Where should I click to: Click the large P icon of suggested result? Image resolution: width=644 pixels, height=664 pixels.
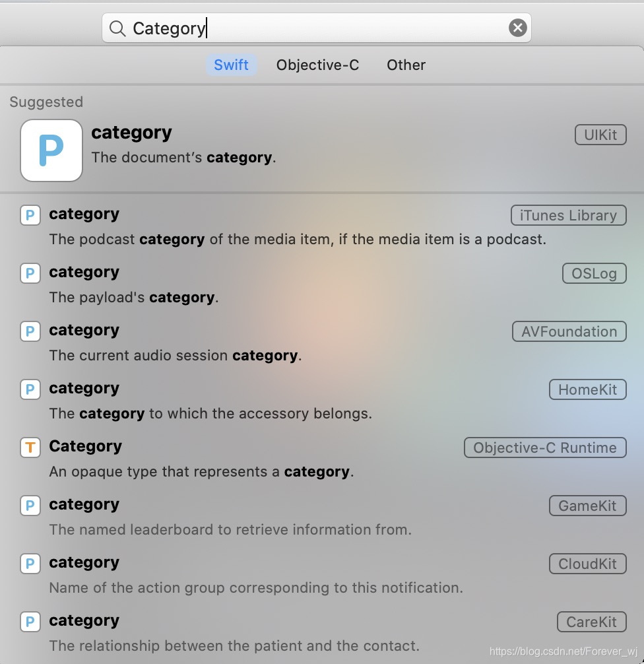click(51, 150)
